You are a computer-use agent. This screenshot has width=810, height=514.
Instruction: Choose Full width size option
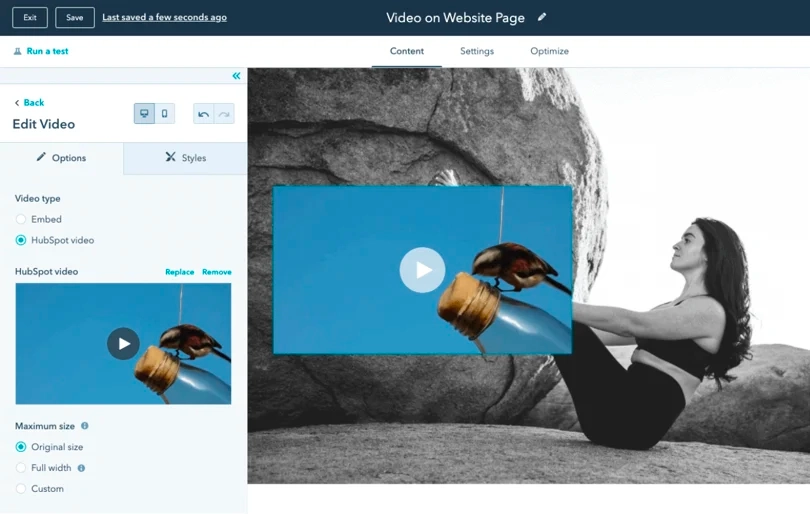tap(21, 468)
